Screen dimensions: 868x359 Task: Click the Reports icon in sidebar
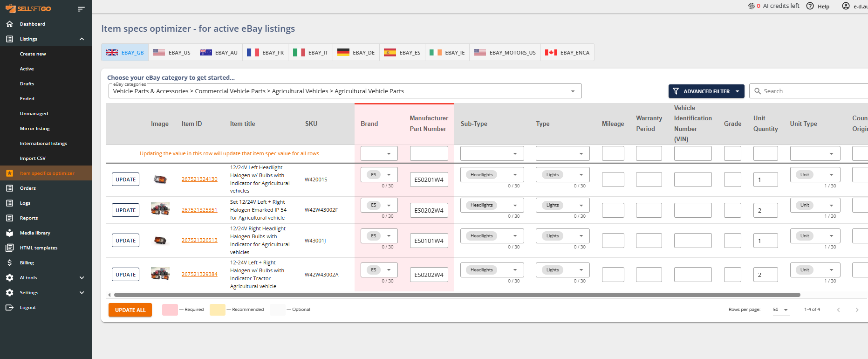click(x=9, y=218)
